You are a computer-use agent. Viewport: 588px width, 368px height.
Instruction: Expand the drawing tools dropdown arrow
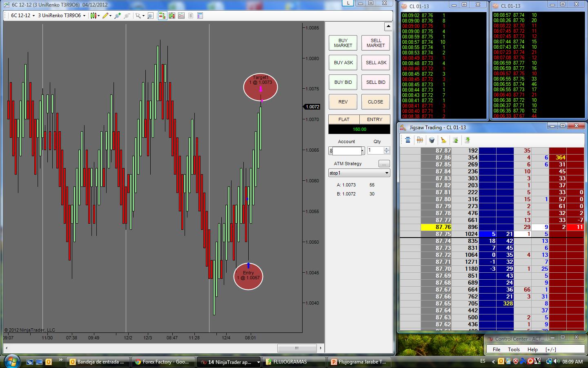111,16
